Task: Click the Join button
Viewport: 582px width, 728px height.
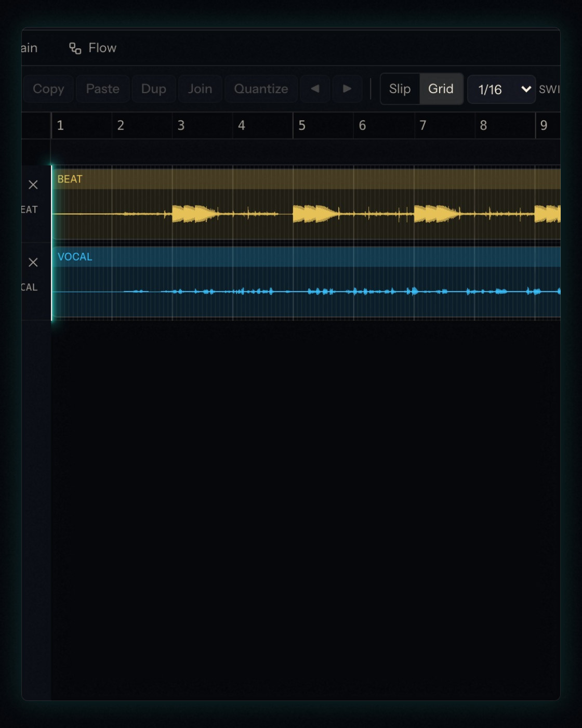Action: tap(200, 89)
